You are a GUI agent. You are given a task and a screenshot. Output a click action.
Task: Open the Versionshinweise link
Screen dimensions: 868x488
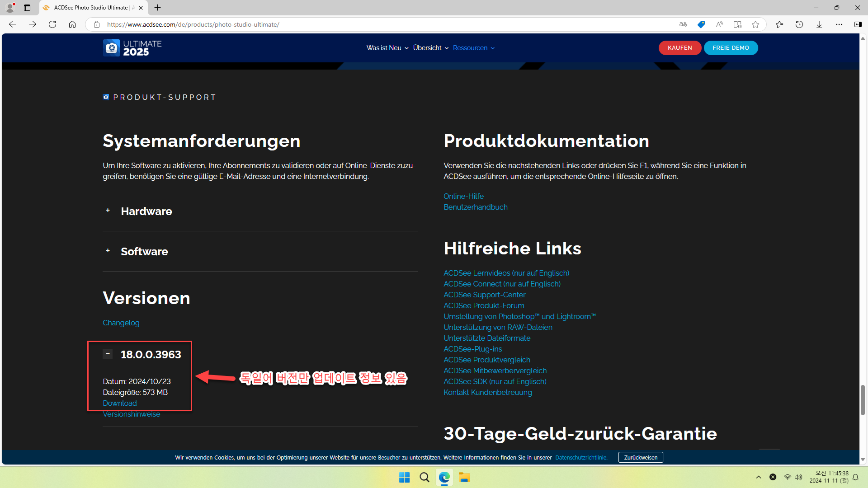pyautogui.click(x=131, y=414)
